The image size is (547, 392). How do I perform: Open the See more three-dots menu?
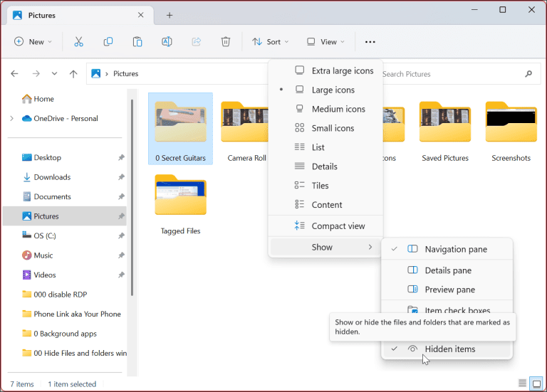[x=370, y=42]
